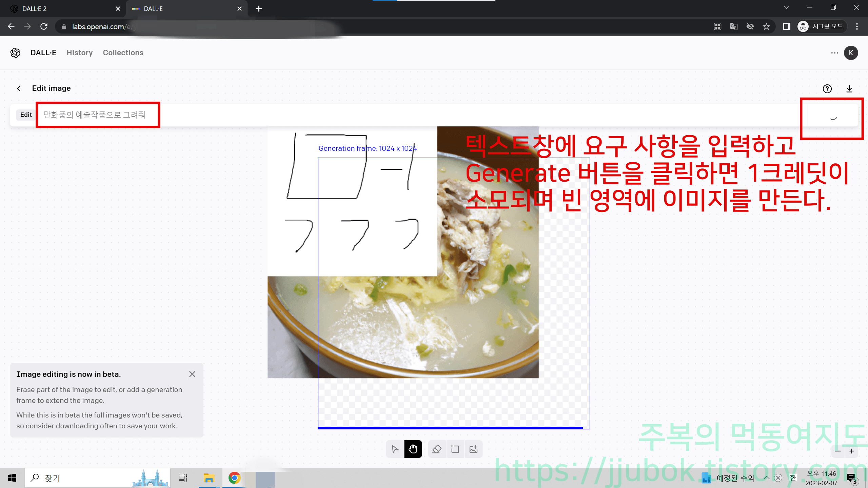Click the Edit button
Image resolution: width=868 pixels, height=488 pixels.
[x=26, y=115]
